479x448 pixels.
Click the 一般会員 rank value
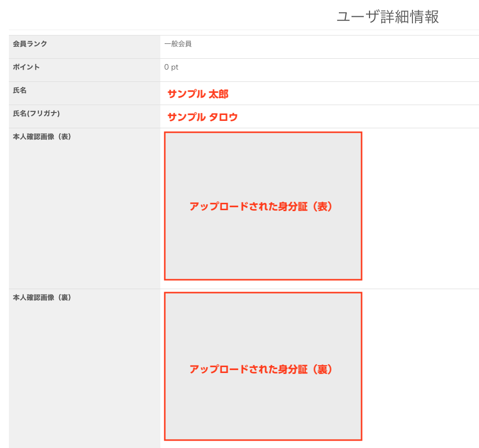178,44
